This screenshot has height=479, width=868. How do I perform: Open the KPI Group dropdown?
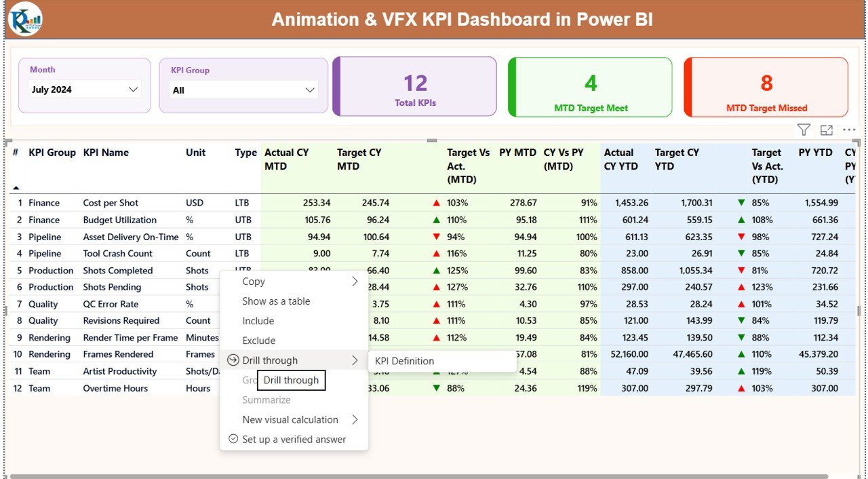point(310,89)
